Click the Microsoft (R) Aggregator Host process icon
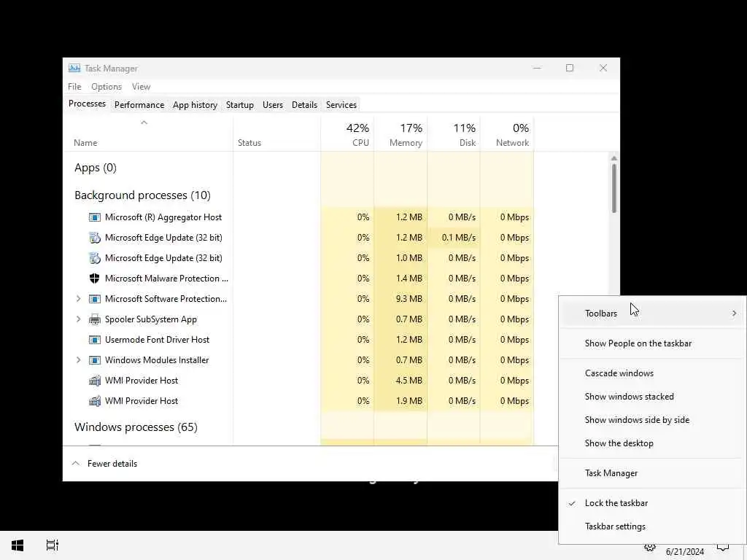 (x=95, y=217)
